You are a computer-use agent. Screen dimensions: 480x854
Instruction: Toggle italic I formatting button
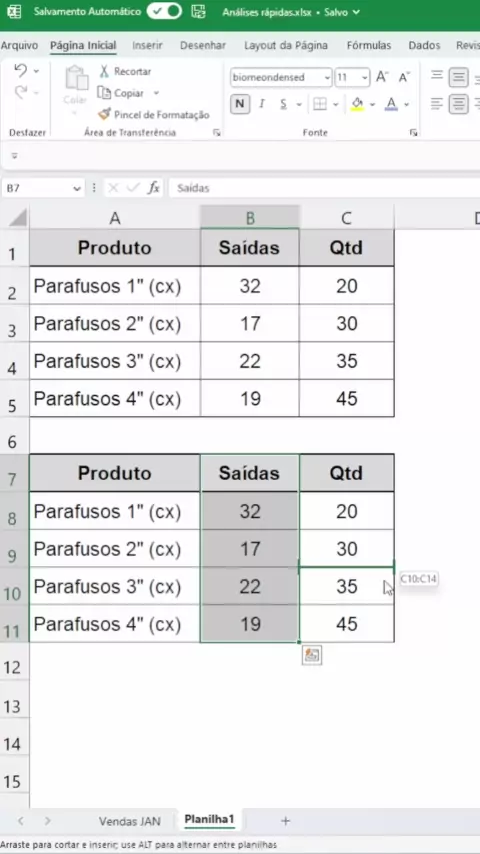(x=262, y=104)
